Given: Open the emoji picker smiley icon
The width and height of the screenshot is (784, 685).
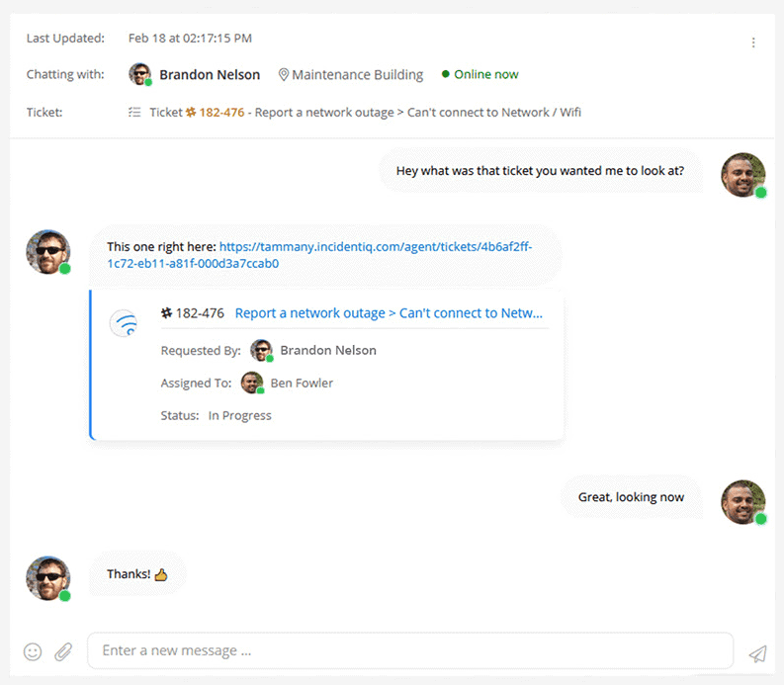Looking at the screenshot, I should coord(33,651).
